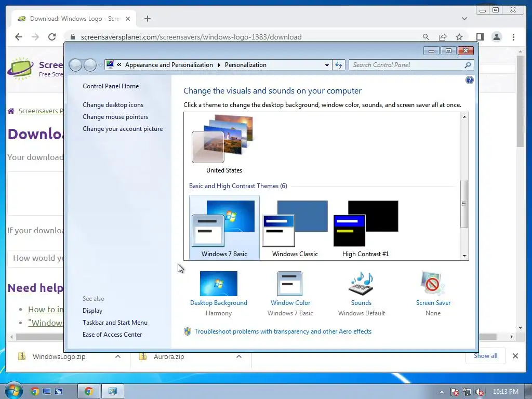This screenshot has width=532, height=399.
Task: Click the theme list scrollbar thumb
Action: tap(464, 204)
